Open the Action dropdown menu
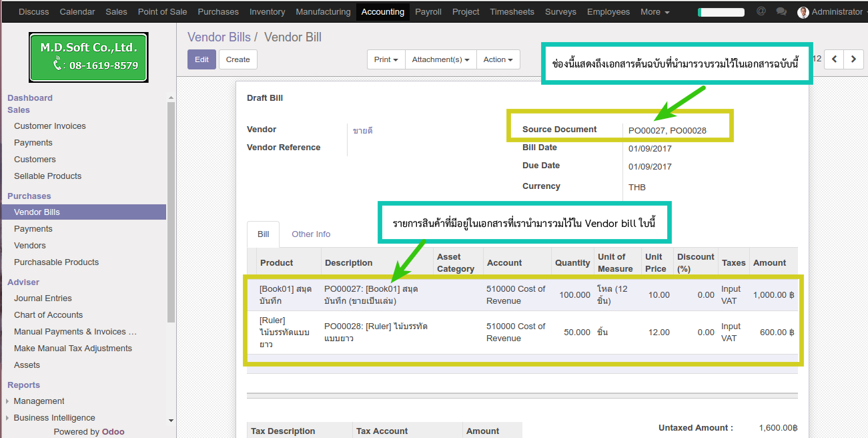 pos(498,59)
